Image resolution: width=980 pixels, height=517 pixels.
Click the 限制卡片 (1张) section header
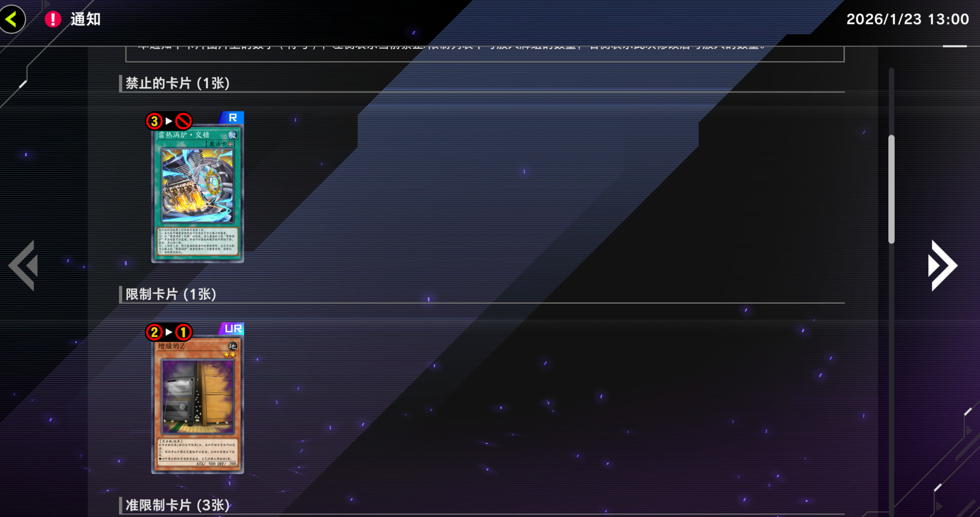[x=171, y=294]
